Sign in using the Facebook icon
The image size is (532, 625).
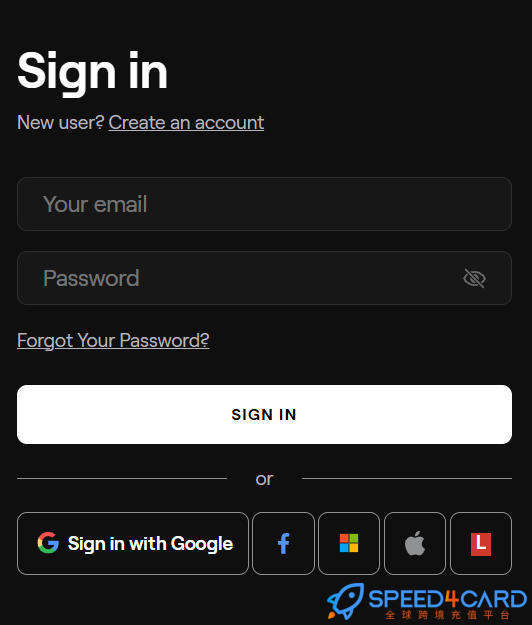283,543
